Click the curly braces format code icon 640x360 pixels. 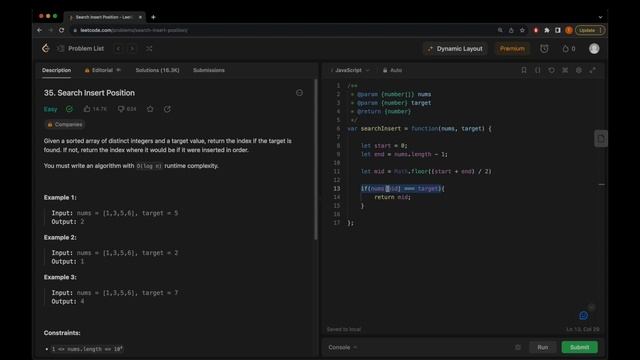538,70
